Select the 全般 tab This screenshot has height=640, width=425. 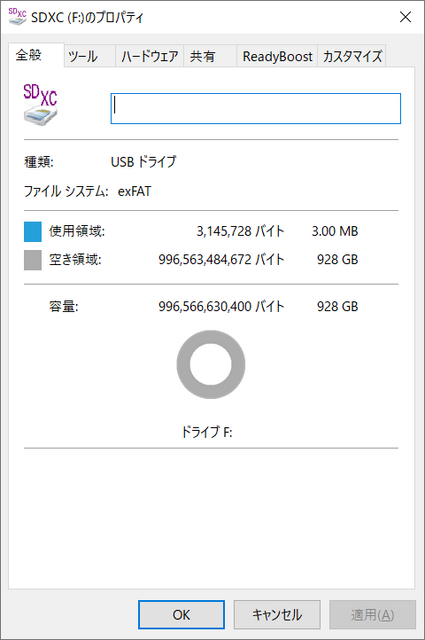(36, 55)
